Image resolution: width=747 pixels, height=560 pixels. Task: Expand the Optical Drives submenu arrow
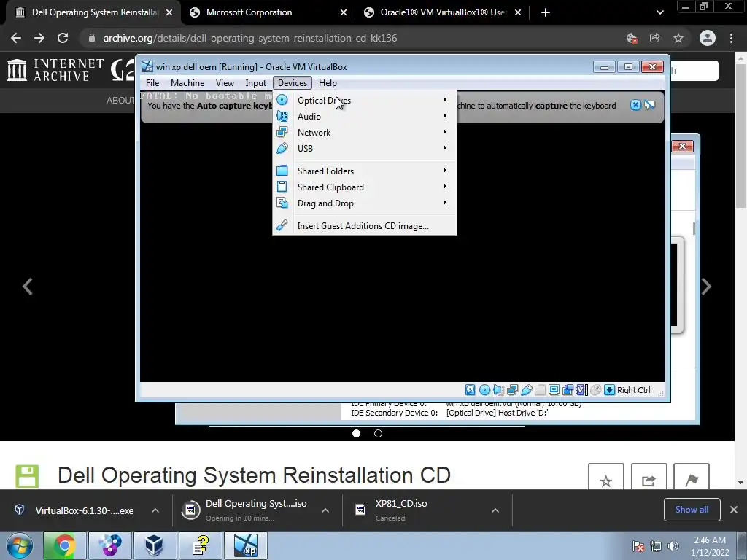pos(444,99)
